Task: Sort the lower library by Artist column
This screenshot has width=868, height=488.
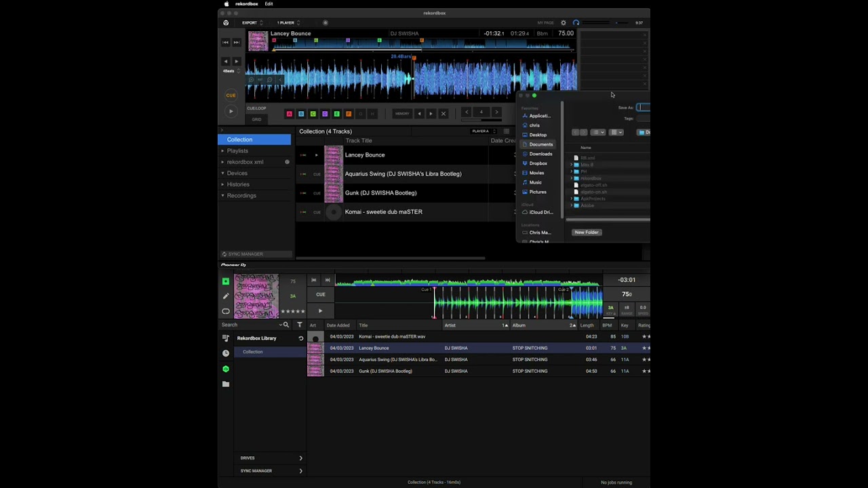Action: coord(475,326)
